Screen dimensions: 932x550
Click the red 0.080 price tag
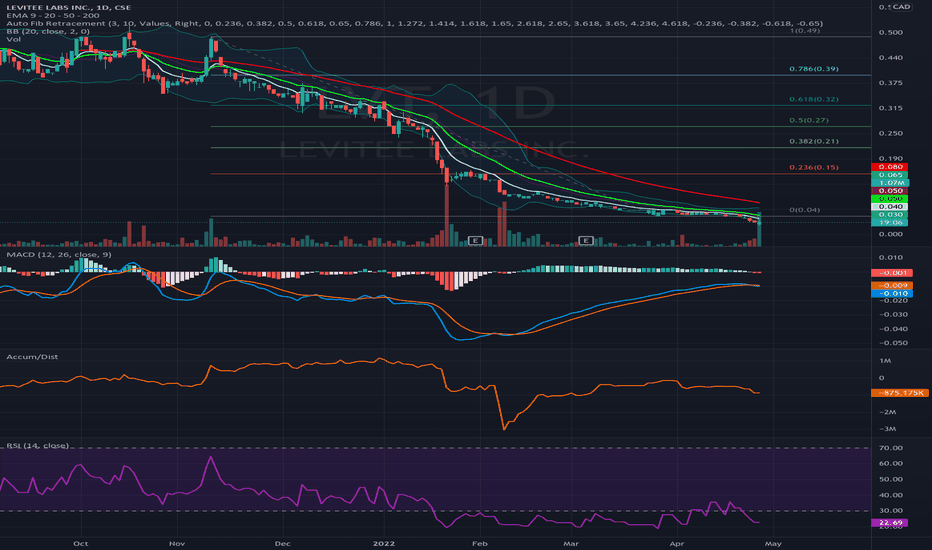coord(889,167)
